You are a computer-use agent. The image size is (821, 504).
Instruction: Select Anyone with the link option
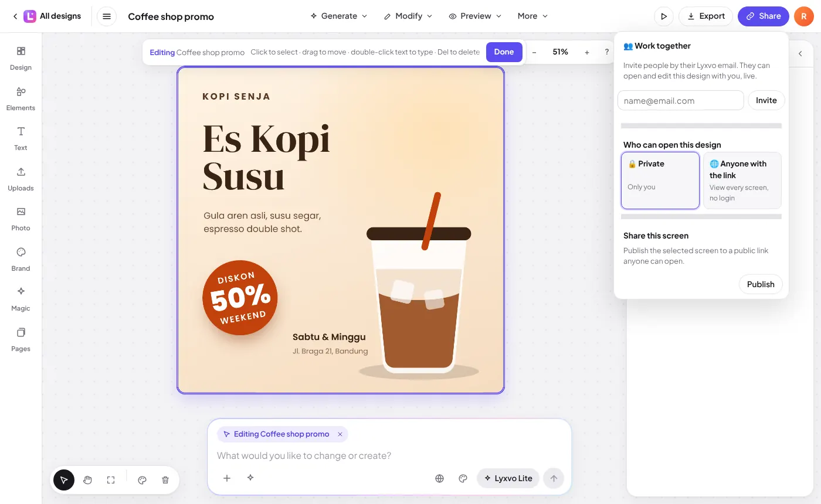point(742,181)
